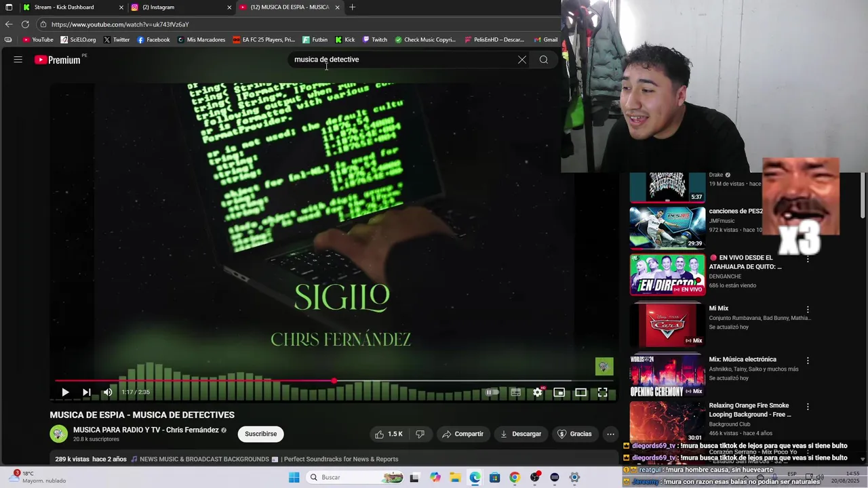This screenshot has height=488, width=868.
Task: Open channel MUSICA PARA RADIO Y TV link
Action: [x=146, y=430]
